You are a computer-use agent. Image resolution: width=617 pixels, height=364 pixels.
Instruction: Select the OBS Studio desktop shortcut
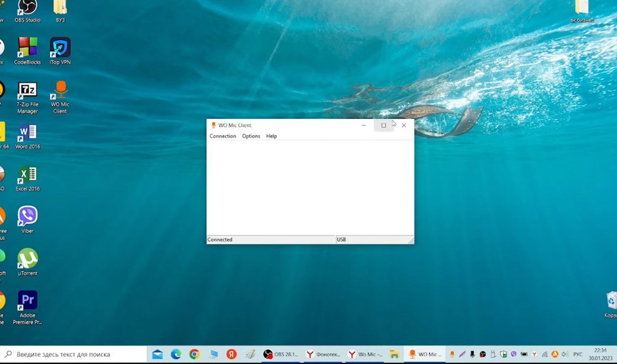[27, 12]
